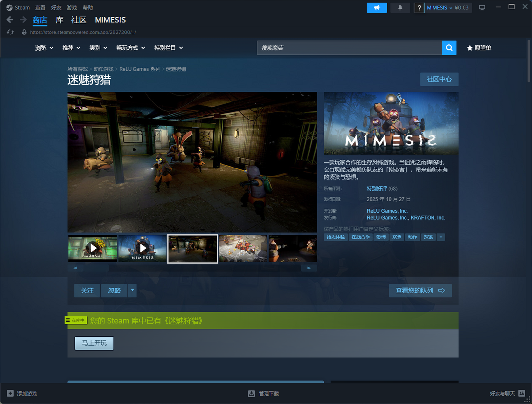Expand the 类别 dropdown
The image size is (532, 404).
tap(98, 48)
